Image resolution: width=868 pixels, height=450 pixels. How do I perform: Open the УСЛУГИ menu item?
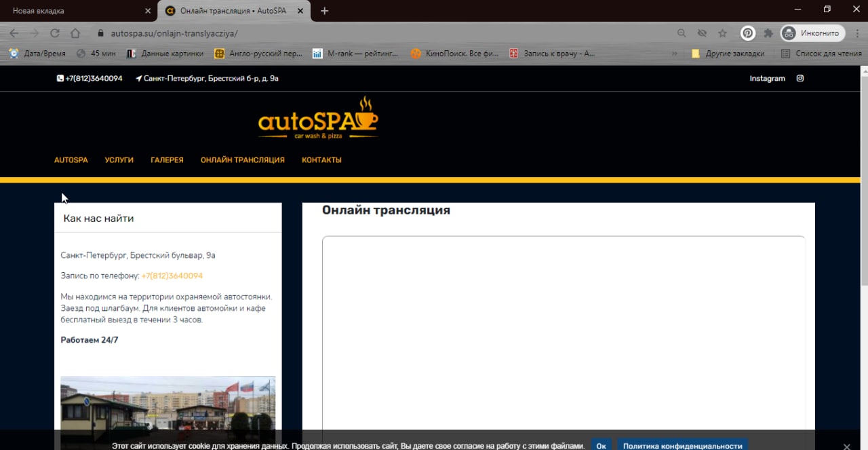coord(119,160)
